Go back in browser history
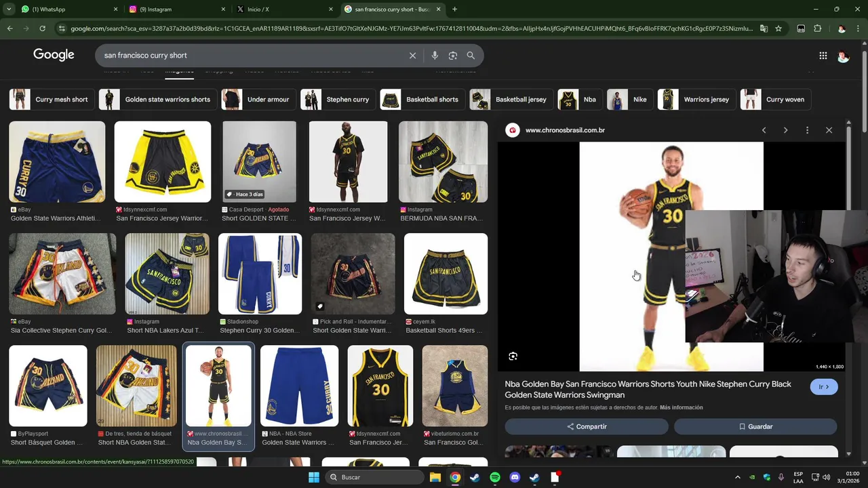Viewport: 868px width, 488px height. click(9, 28)
